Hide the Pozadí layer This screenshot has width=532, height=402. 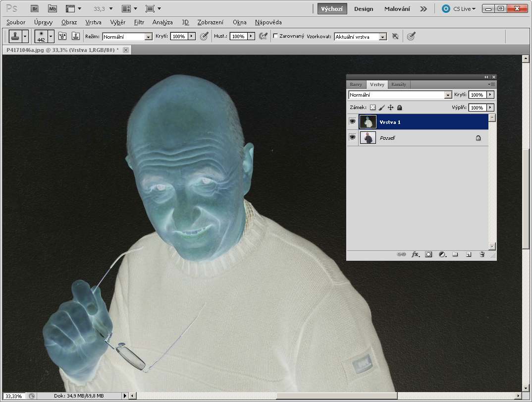pyautogui.click(x=352, y=138)
